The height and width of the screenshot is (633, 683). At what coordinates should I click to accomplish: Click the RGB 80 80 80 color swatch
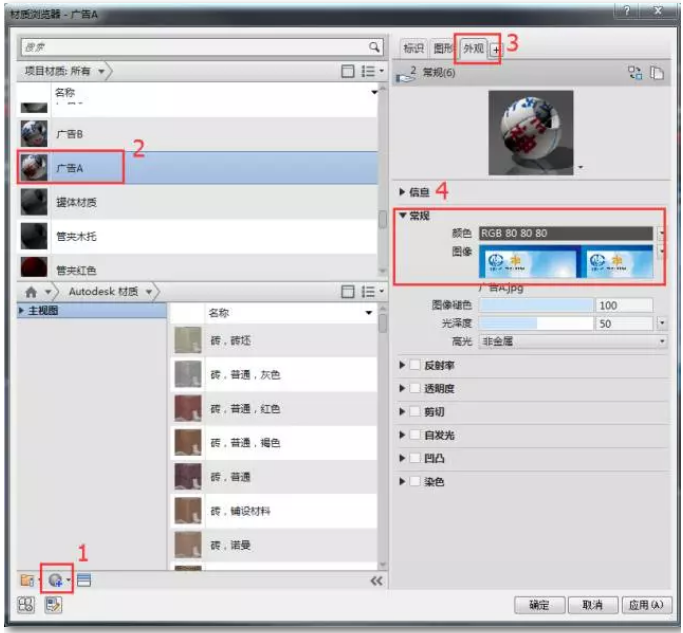(565, 233)
